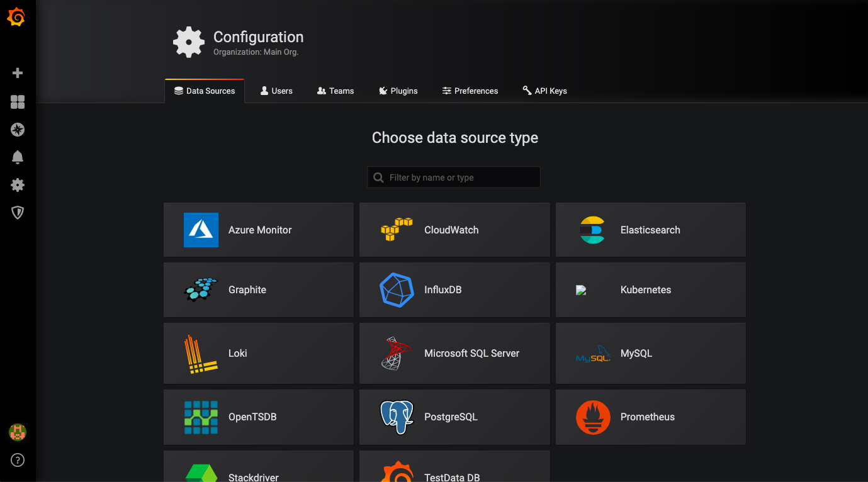Click the Grafana logo home icon

coord(16,17)
